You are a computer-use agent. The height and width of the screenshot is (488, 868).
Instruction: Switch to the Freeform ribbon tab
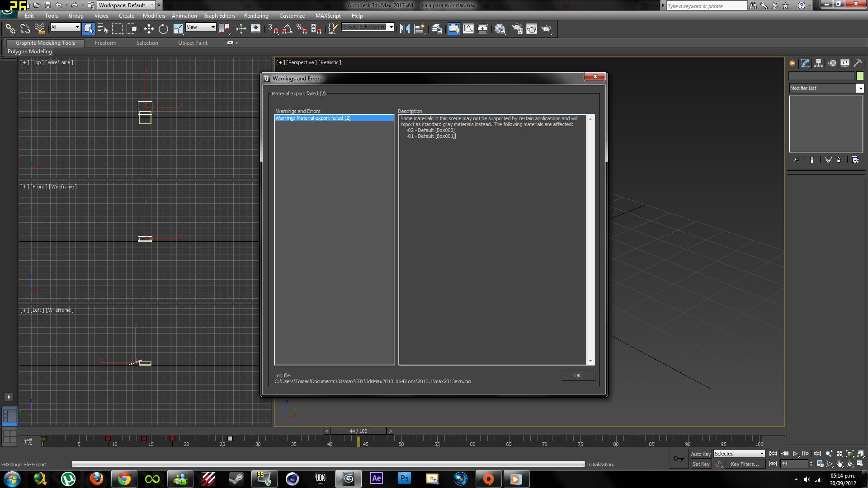click(105, 43)
